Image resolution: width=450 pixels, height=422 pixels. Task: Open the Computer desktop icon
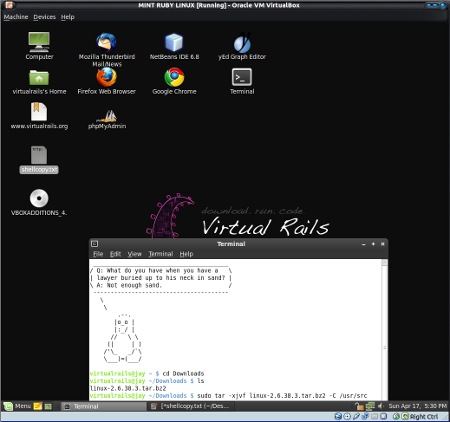pos(39,46)
